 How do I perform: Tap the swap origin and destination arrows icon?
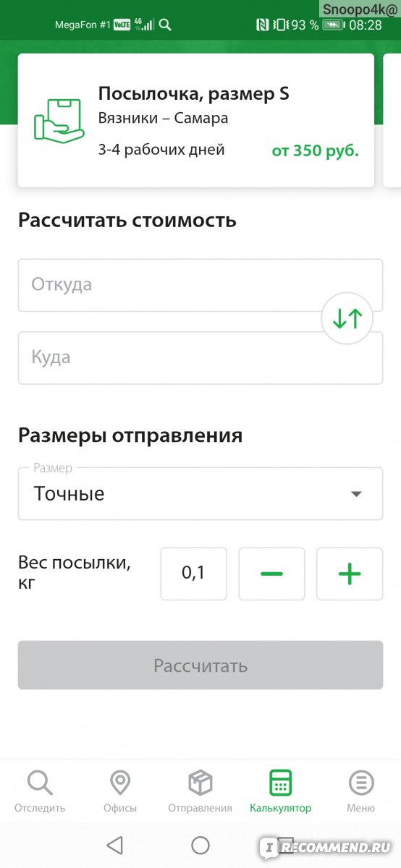347,318
